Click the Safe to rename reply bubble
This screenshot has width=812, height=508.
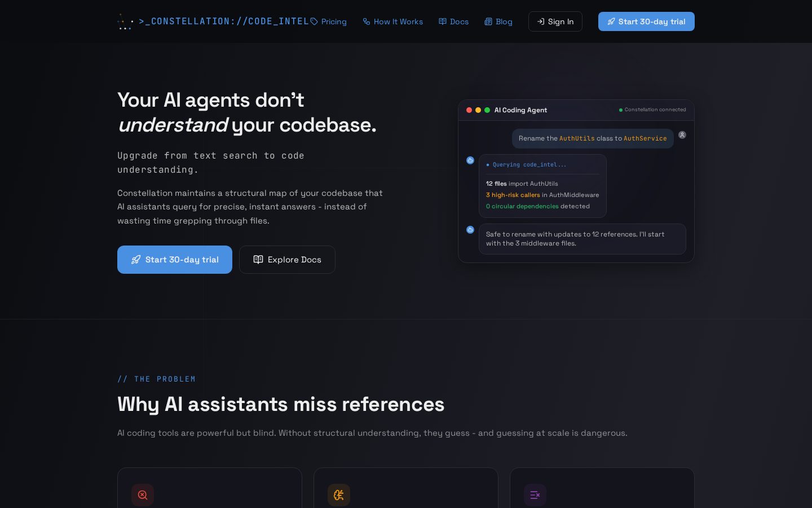coord(582,239)
